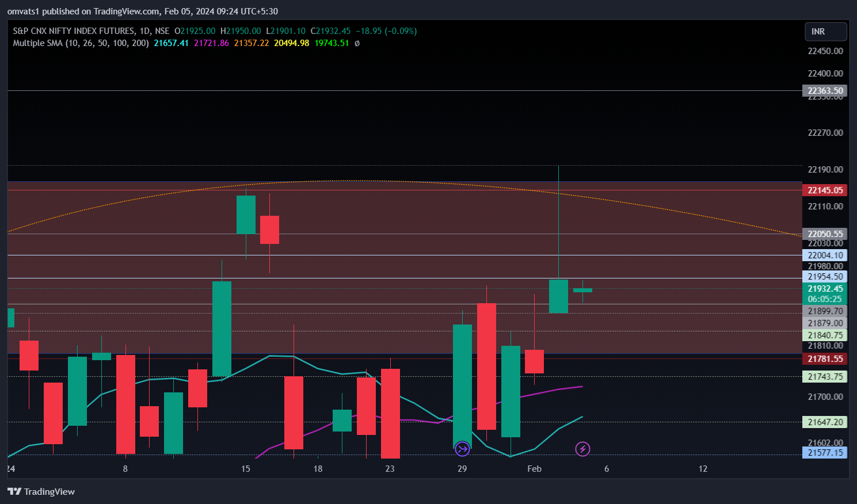The width and height of the screenshot is (857, 504).
Task: Select the Multiple SMA indicator legend label
Action: tap(81, 43)
